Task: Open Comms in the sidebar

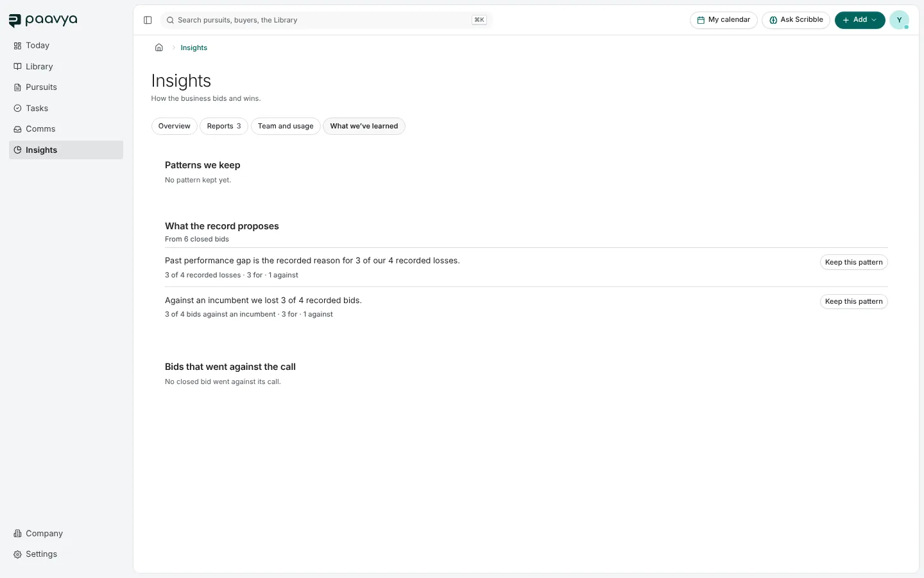Action: [x=66, y=129]
